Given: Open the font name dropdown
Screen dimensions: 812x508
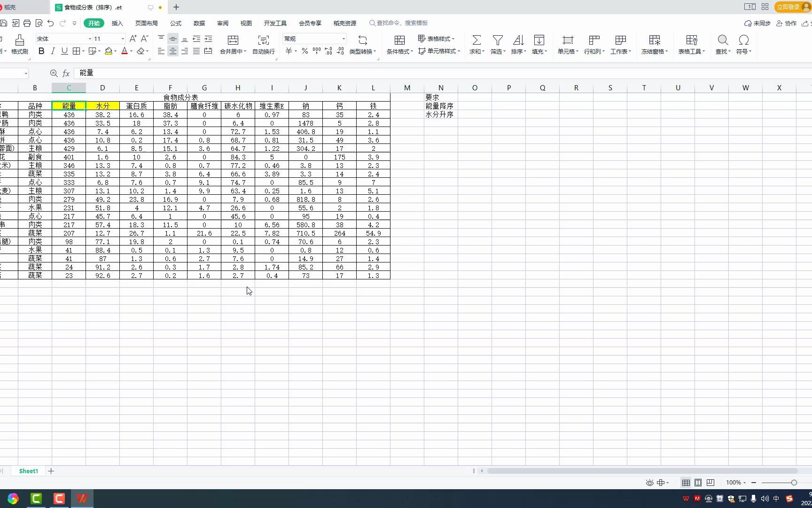Looking at the screenshot, I should coord(90,39).
